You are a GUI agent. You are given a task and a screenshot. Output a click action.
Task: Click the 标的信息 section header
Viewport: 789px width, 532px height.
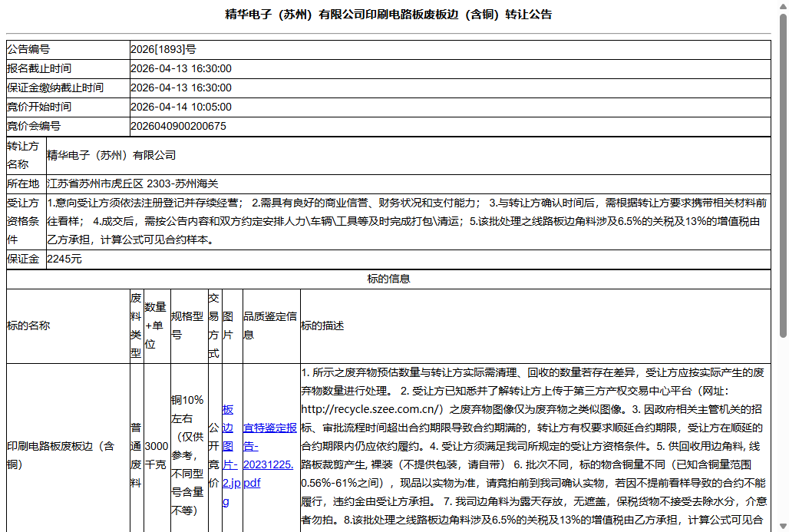388,279
